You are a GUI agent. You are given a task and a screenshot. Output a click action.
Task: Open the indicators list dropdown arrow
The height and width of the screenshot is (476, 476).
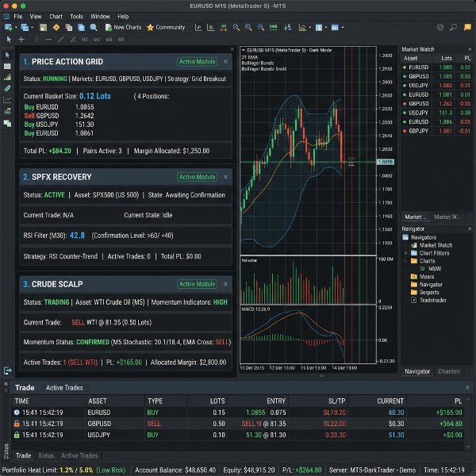(309, 28)
